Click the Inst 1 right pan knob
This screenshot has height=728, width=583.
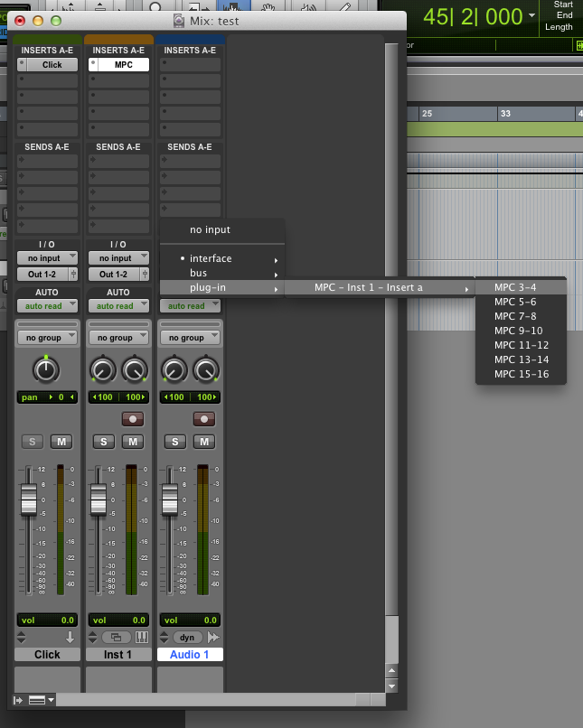coord(135,369)
